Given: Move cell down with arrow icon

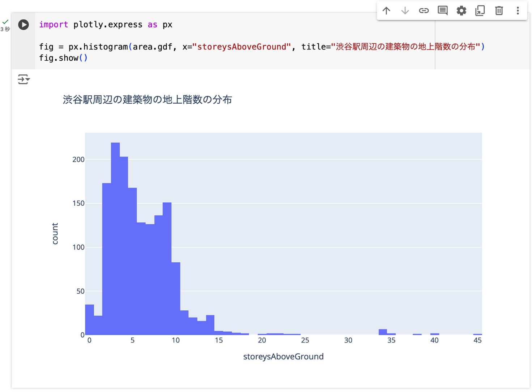Looking at the screenshot, I should pos(405,10).
